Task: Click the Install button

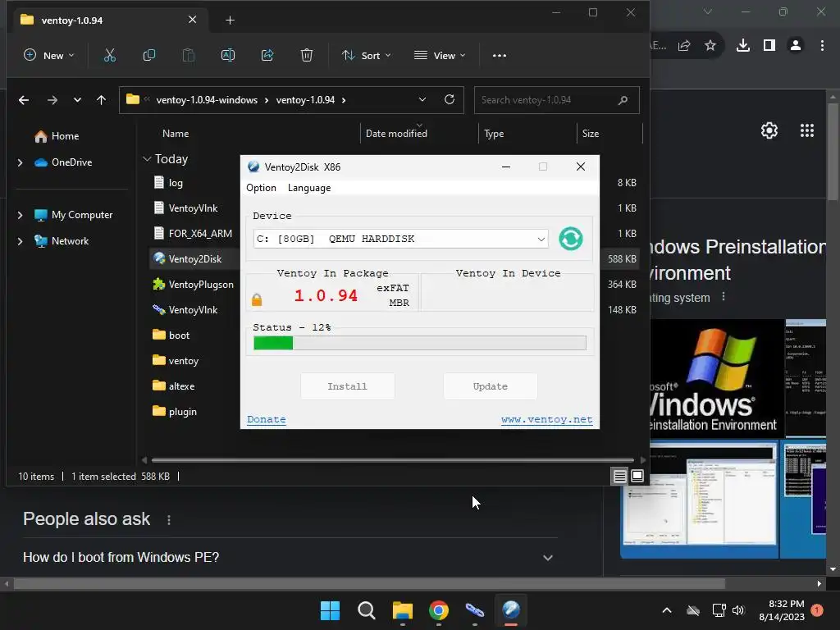Action: [348, 386]
